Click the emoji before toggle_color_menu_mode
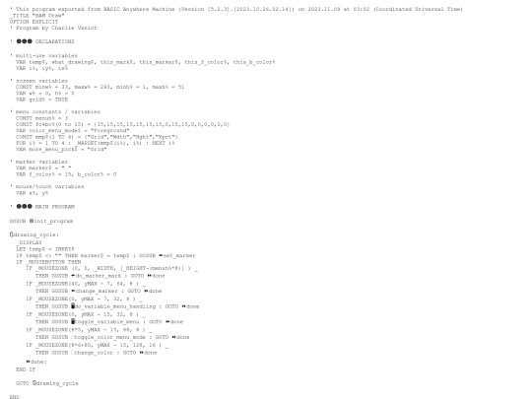 click(73, 337)
